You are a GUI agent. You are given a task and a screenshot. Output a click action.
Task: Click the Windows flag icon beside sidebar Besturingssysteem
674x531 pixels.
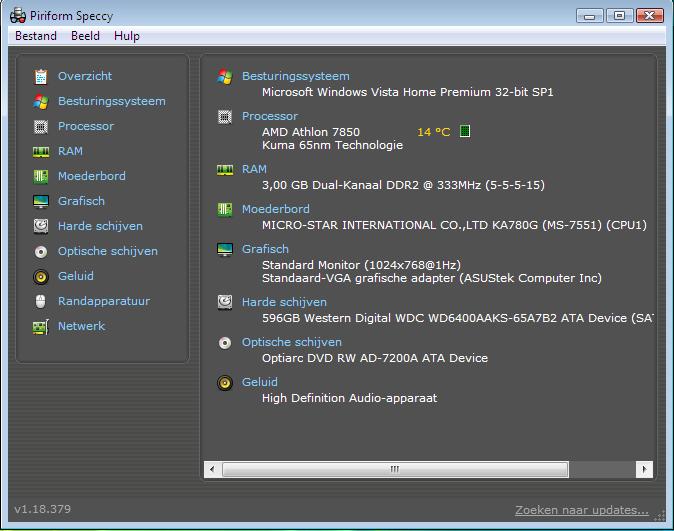(41, 101)
